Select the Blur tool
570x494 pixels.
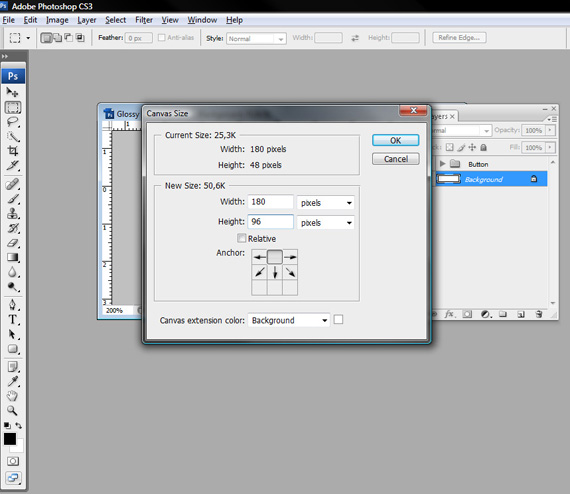(x=13, y=272)
